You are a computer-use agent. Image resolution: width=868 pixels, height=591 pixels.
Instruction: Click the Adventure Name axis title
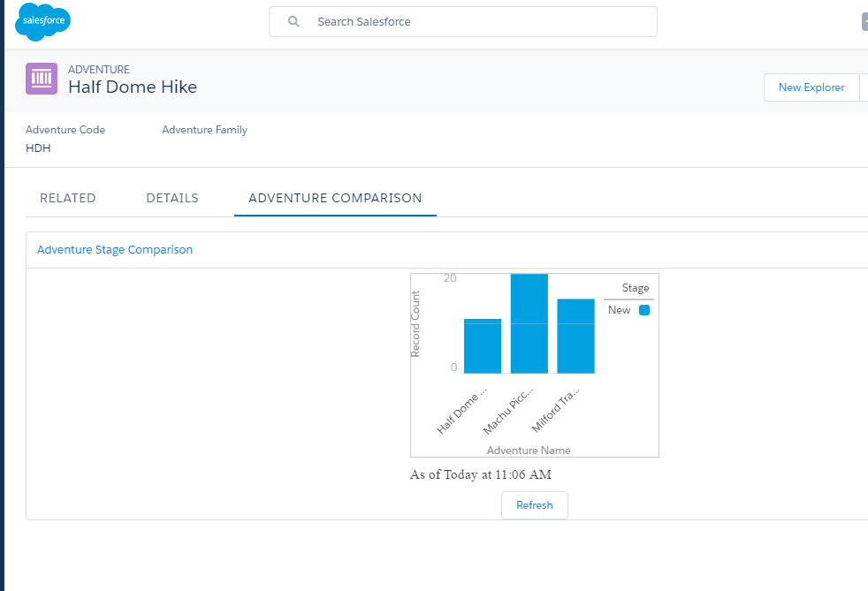[x=529, y=451]
